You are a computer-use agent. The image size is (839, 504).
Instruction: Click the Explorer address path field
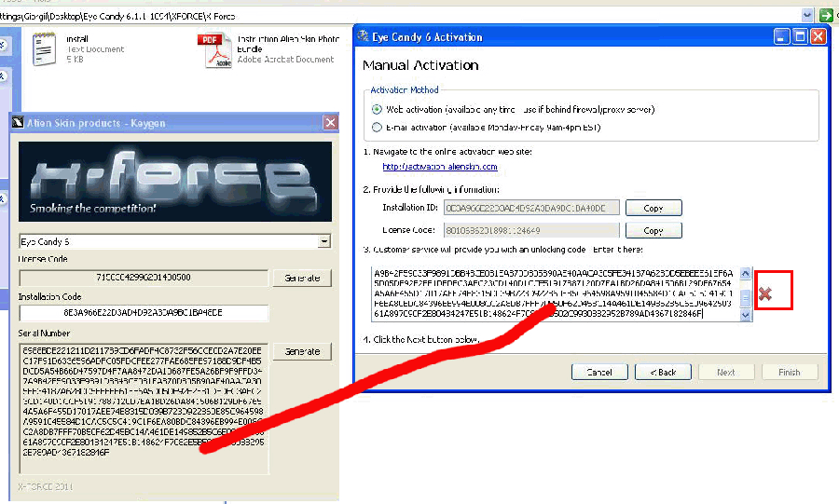pyautogui.click(x=400, y=16)
